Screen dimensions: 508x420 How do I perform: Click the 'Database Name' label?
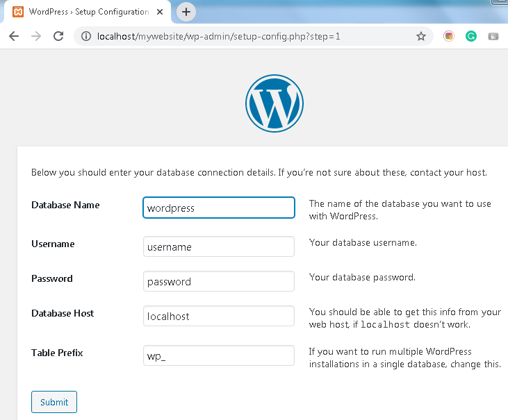pos(65,205)
